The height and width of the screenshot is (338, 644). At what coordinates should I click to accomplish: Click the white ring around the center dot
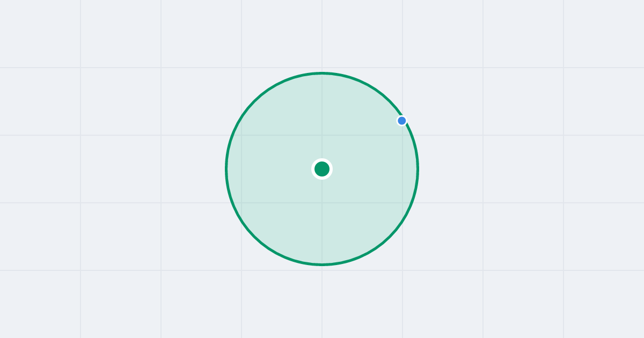pyautogui.click(x=322, y=160)
